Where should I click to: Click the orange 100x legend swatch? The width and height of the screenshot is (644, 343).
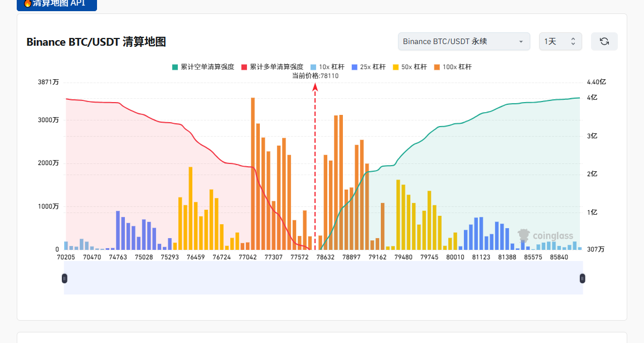pyautogui.click(x=437, y=67)
